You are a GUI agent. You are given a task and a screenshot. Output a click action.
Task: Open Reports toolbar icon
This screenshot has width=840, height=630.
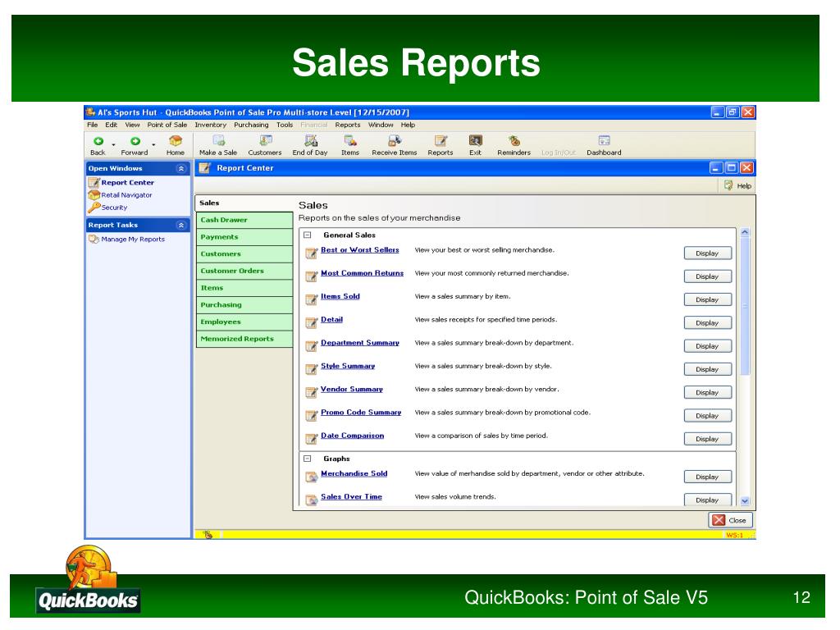tap(441, 145)
